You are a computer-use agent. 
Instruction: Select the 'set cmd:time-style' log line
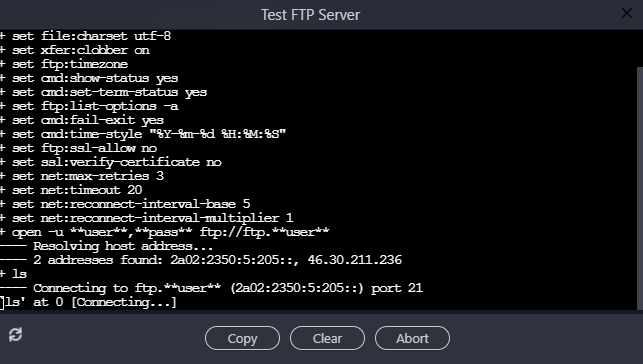point(143,134)
